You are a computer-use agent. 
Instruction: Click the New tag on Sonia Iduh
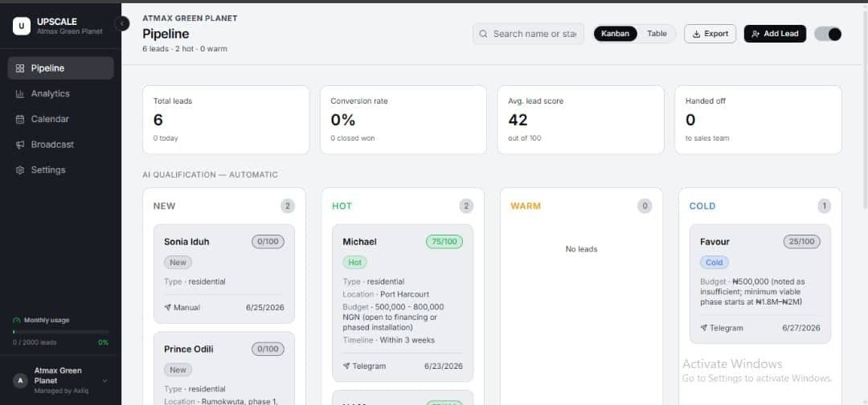coord(178,262)
